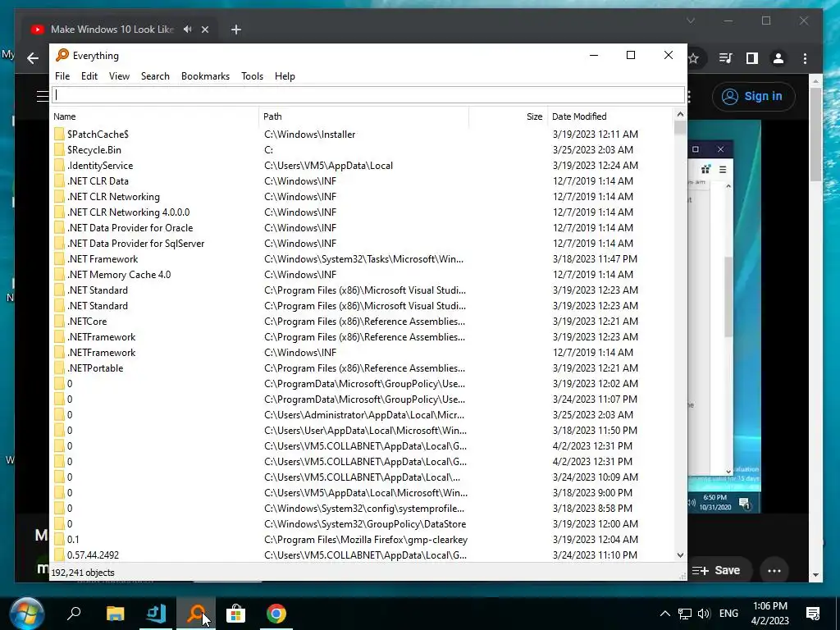Screen dimensions: 840x630
Task: Click date '3/24/2023 10:09 AM'
Action: 596,477
